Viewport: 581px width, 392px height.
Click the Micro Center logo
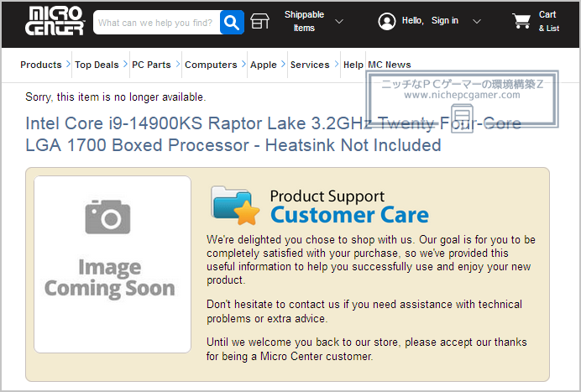point(55,21)
